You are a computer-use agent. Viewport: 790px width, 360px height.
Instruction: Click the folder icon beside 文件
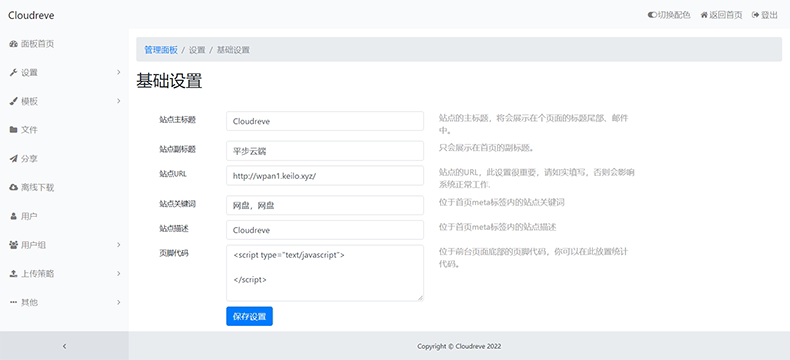click(14, 130)
